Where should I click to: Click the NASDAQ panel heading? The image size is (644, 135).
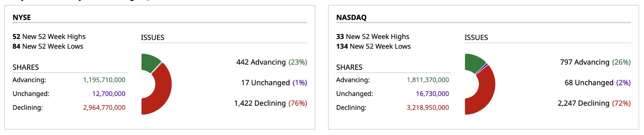pos(351,17)
